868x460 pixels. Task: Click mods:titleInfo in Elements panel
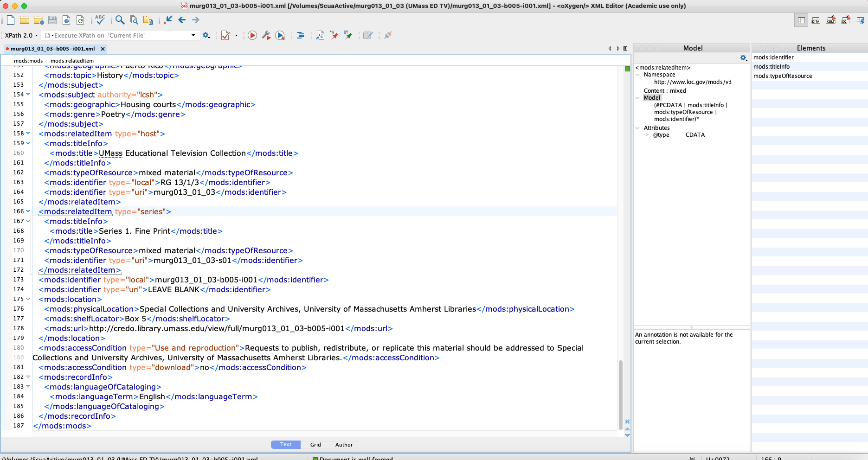point(771,67)
